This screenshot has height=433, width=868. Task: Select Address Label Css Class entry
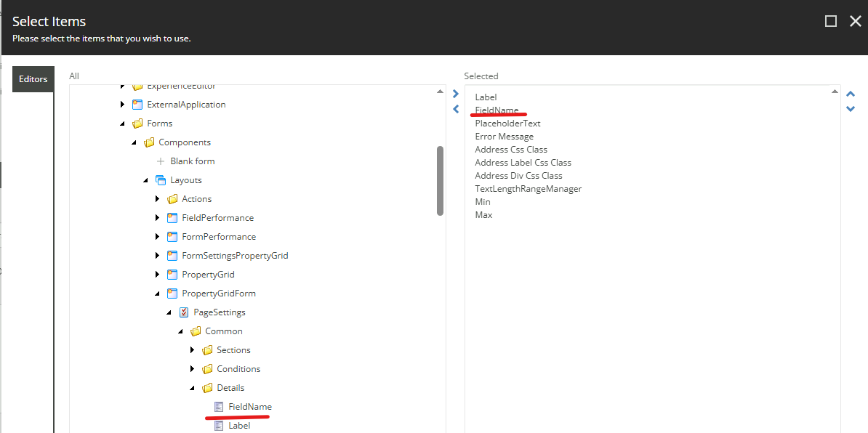(x=523, y=163)
